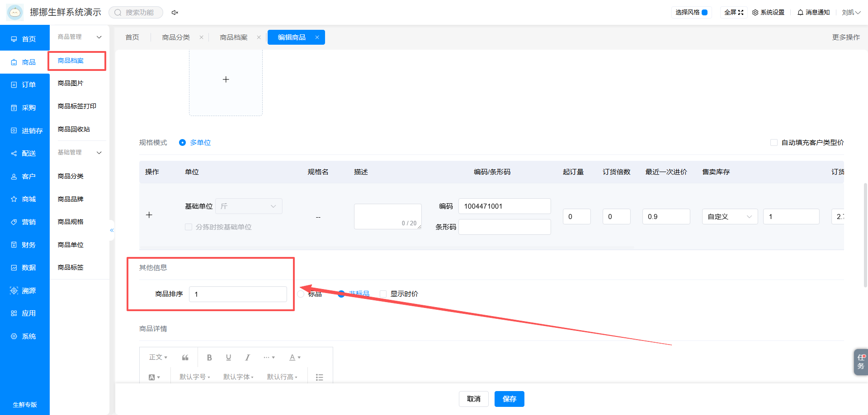The width and height of the screenshot is (868, 415).
Task: Open the 默认字号 font size dropdown
Action: click(x=195, y=377)
